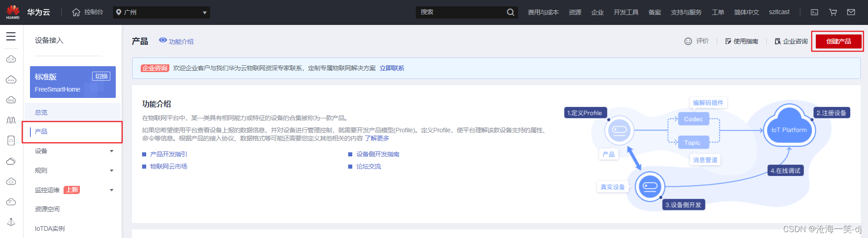
Task: Open the 资源 menu
Action: pos(575,12)
